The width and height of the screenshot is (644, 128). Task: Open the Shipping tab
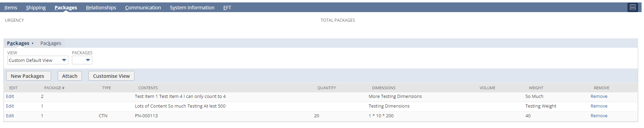click(36, 8)
